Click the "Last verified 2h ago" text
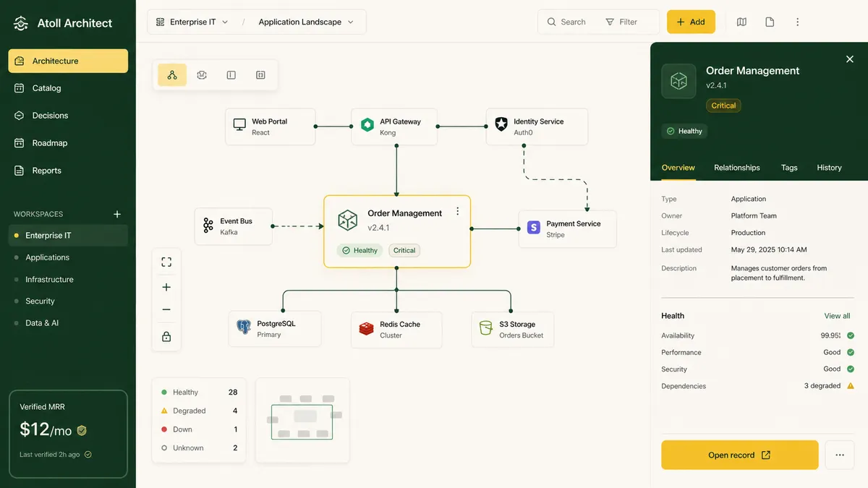The width and height of the screenshot is (868, 488). pos(50,455)
